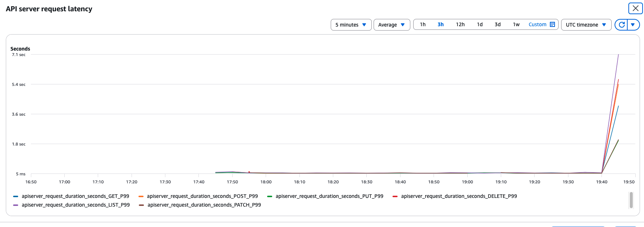Click the 3.6 sec y-axis label

point(19,114)
